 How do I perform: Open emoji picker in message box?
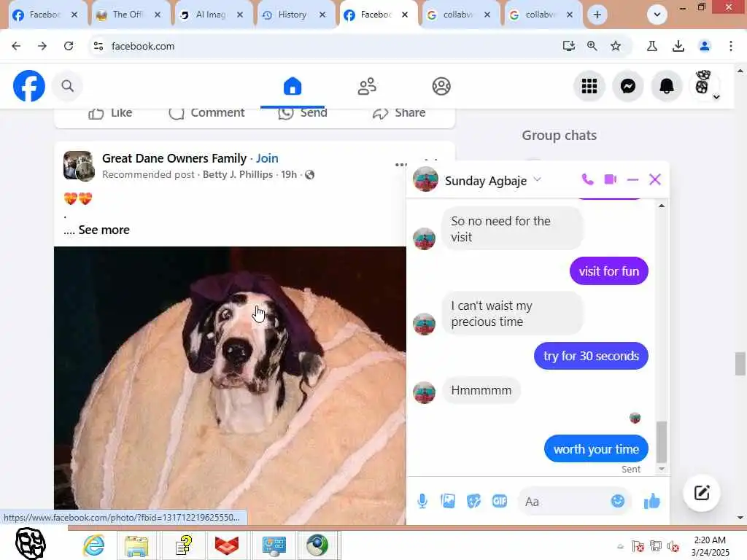(617, 501)
